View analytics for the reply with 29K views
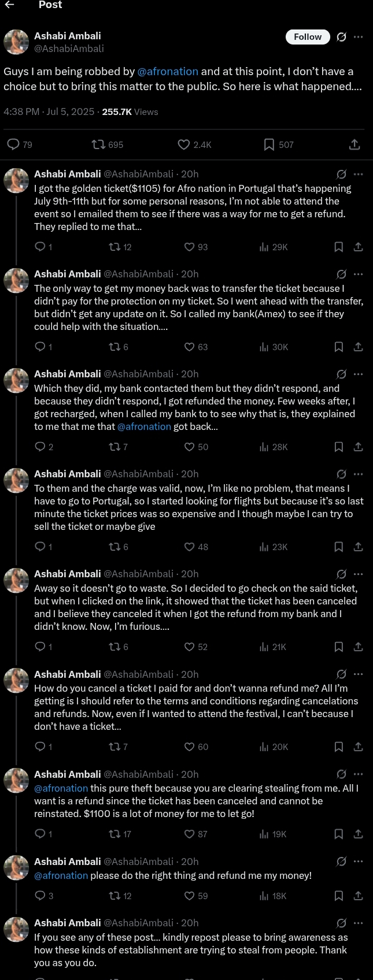The width and height of the screenshot is (373, 980). 274,247
